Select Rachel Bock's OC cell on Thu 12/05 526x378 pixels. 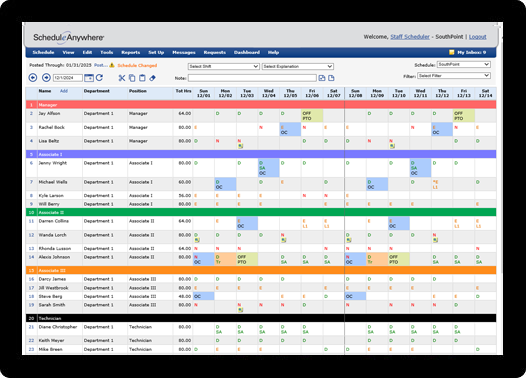tap(290, 129)
